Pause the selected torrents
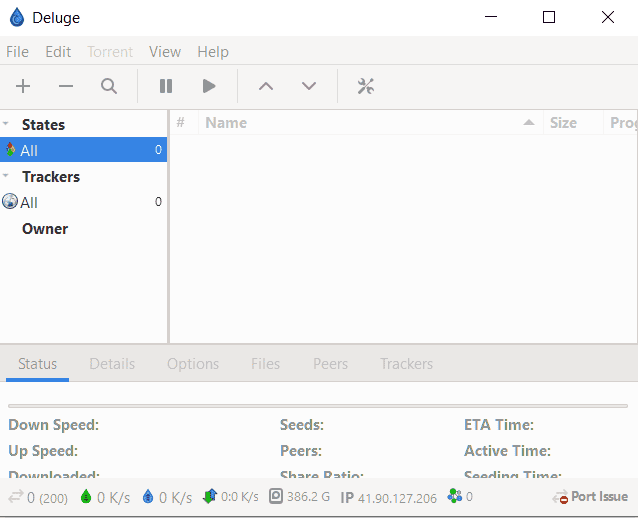The image size is (638, 518). (166, 86)
